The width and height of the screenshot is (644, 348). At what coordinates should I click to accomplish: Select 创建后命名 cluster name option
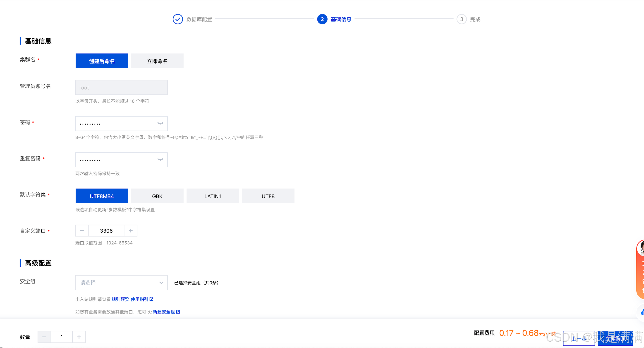point(102,61)
